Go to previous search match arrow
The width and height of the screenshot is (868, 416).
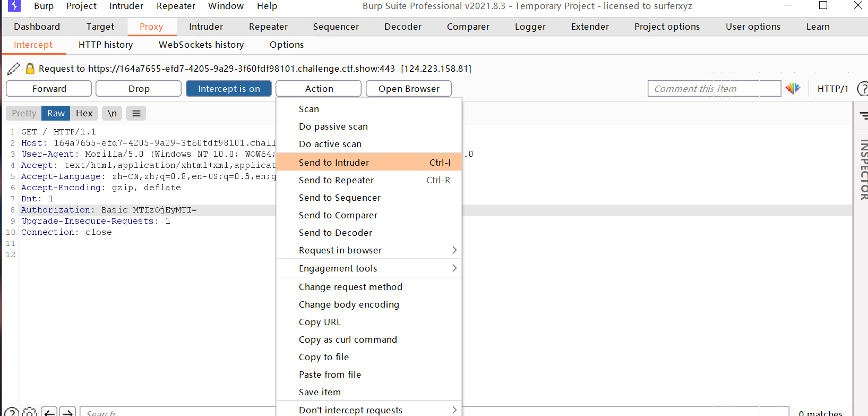pyautogui.click(x=49, y=412)
